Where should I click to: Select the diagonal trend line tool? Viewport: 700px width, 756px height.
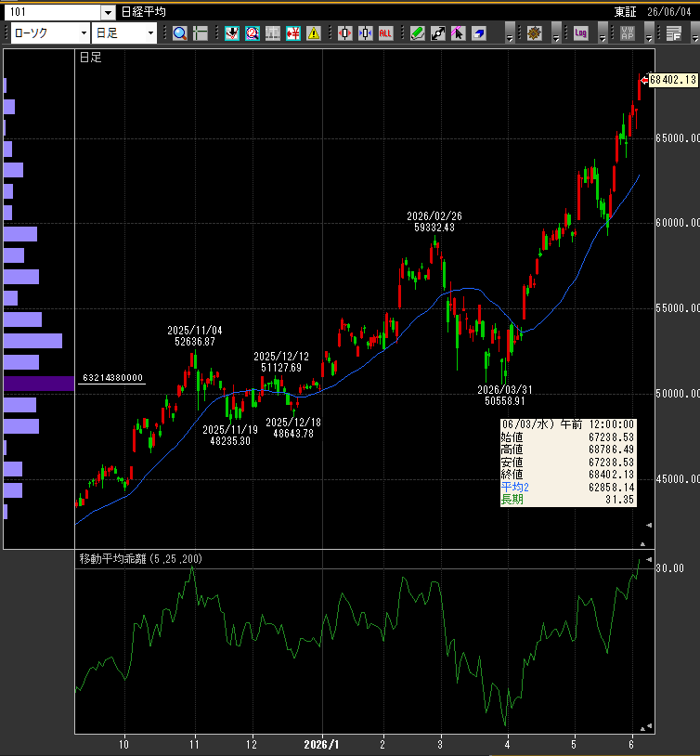click(x=438, y=33)
